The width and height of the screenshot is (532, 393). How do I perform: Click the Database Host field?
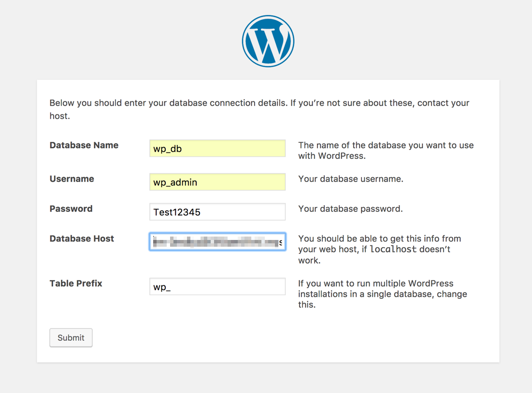(x=217, y=241)
